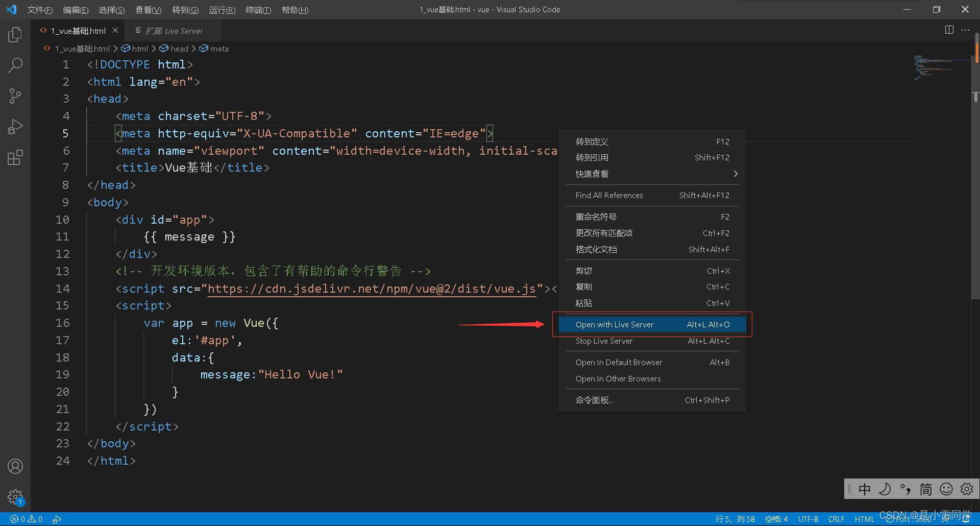Switch to the 1_vue基础.html tab
This screenshot has height=526, width=980.
78,31
